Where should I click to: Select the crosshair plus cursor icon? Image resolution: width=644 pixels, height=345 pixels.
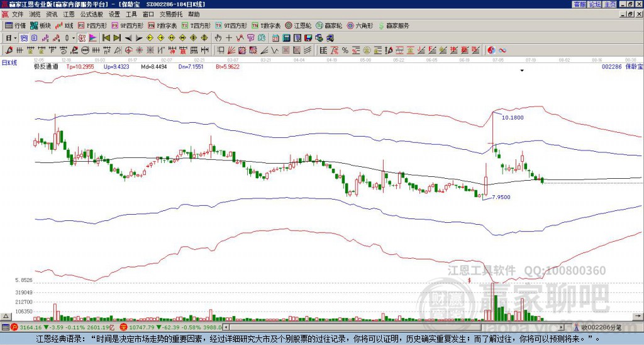pos(229,38)
